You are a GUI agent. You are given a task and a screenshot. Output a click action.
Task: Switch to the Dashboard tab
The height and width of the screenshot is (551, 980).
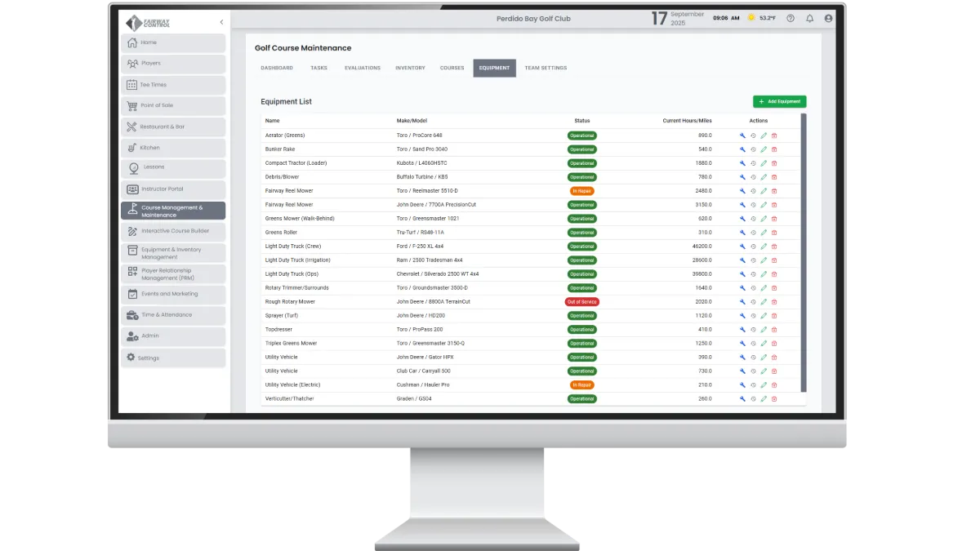pyautogui.click(x=277, y=68)
